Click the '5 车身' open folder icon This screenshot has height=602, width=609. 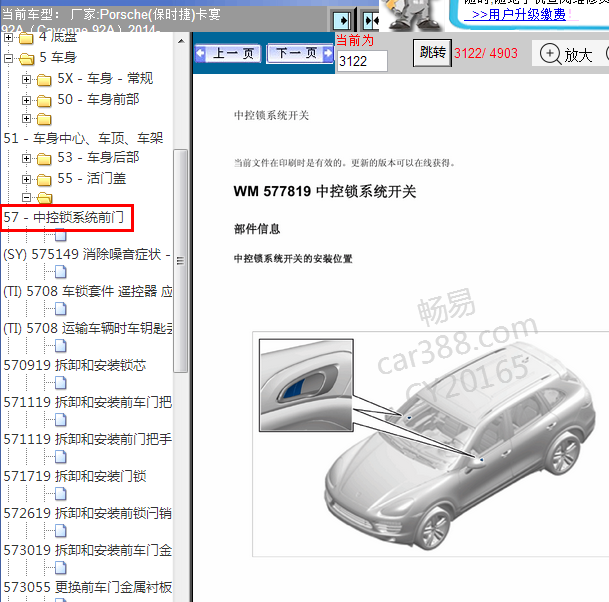pyautogui.click(x=26, y=59)
